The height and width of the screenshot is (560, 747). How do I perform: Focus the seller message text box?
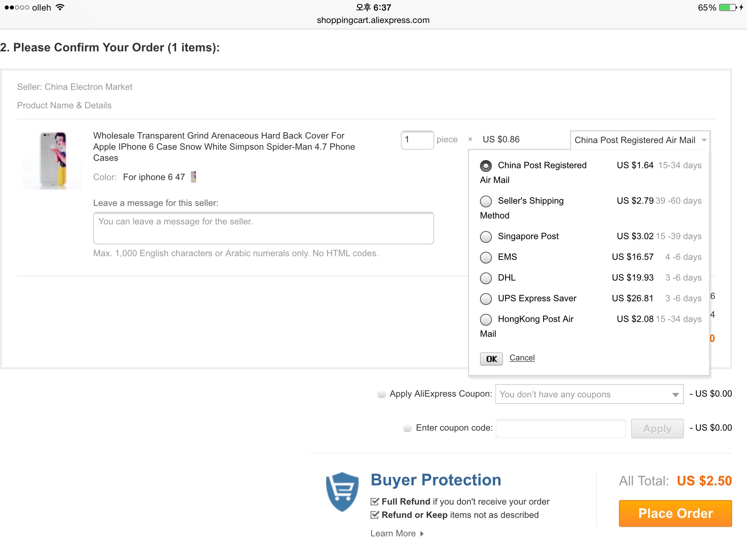pos(263,228)
